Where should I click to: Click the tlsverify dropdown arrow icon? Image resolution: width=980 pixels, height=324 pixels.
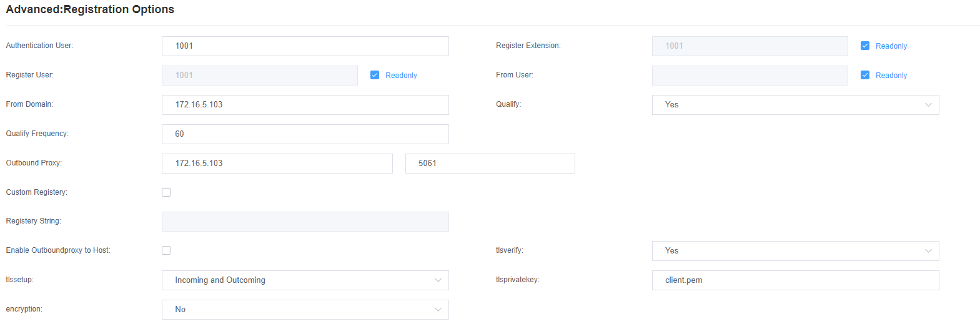[928, 251]
